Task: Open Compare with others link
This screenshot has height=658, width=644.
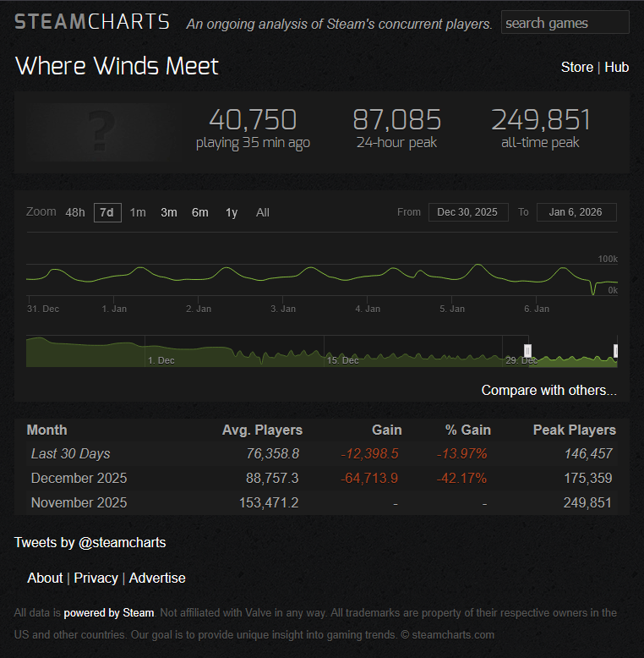Action: click(x=548, y=390)
